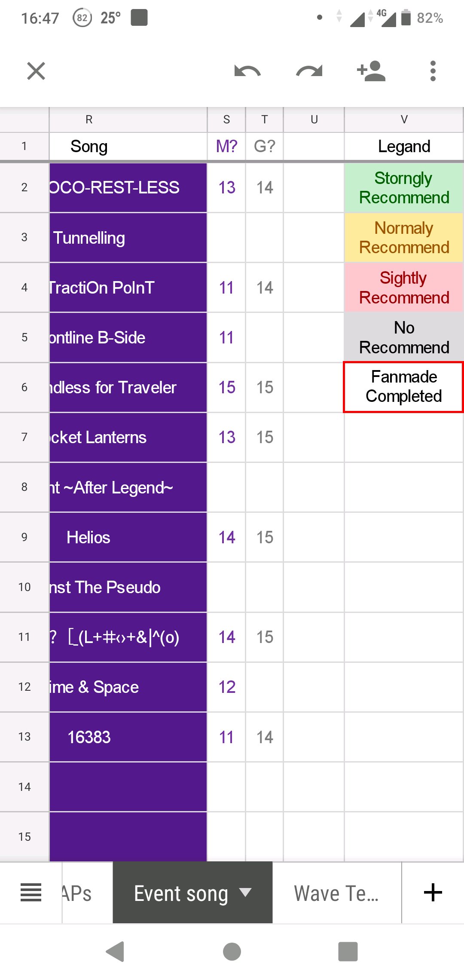Switch to the Wave Te... sheet tab
This screenshot has height=980, width=464.
[336, 893]
